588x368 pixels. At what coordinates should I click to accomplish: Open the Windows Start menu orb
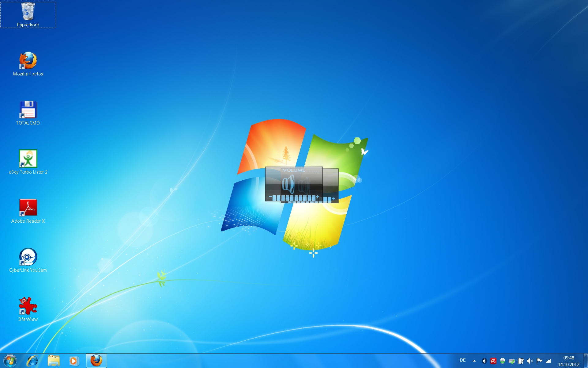click(10, 361)
